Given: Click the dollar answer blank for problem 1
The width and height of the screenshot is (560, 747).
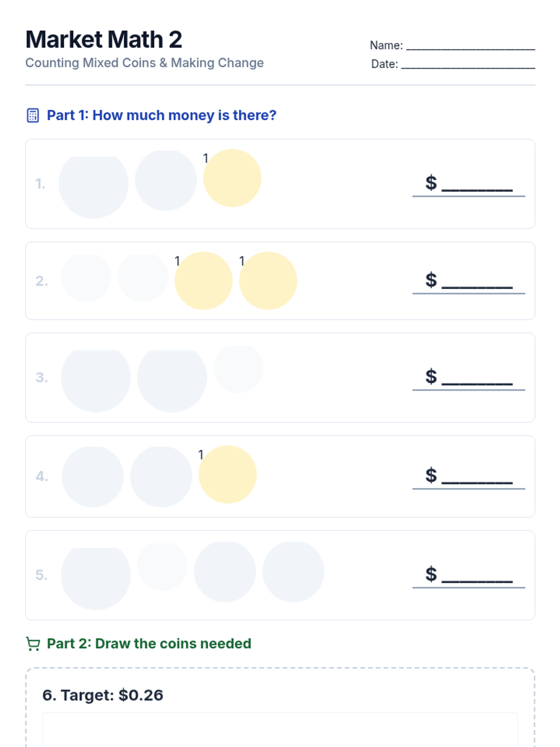Looking at the screenshot, I should [x=477, y=184].
